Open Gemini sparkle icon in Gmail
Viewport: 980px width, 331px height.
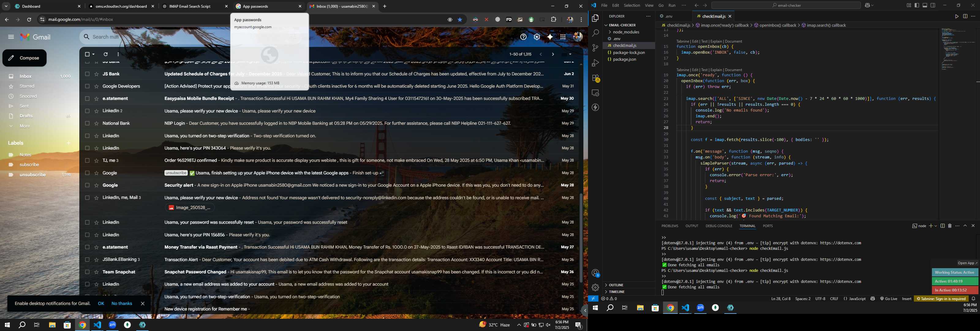click(x=550, y=37)
